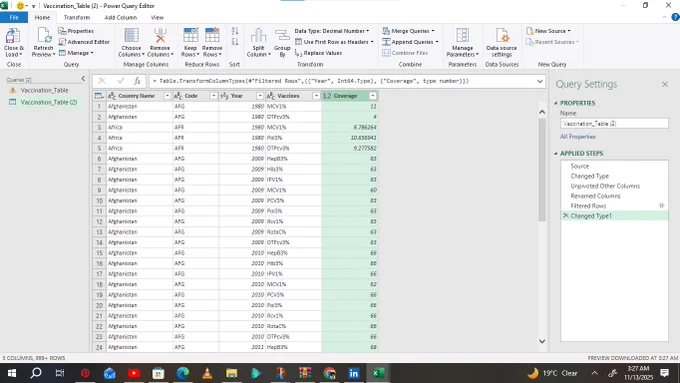Click the table select-all corner icon
680x383 pixels.
(x=99, y=95)
